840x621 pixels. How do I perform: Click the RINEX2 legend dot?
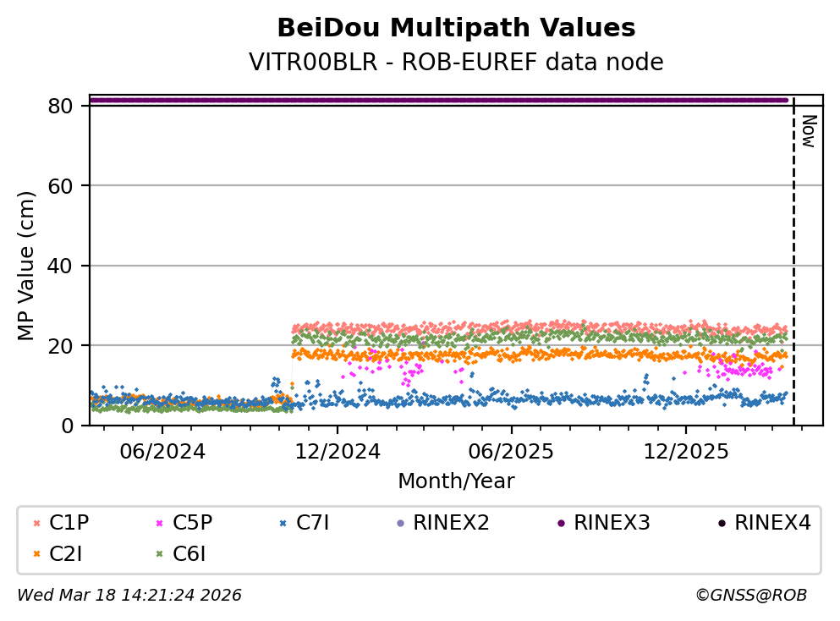point(398,524)
